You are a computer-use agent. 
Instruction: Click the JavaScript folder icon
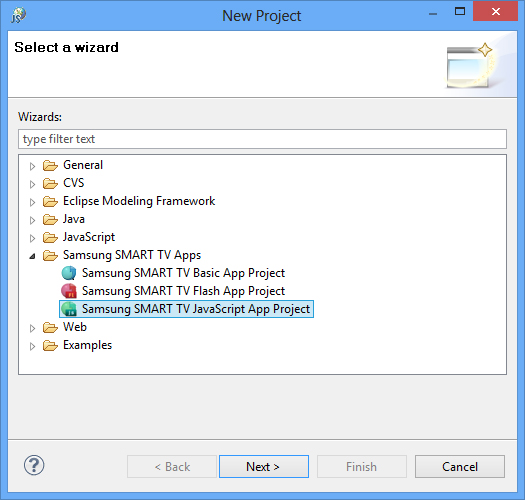pyautogui.click(x=50, y=238)
